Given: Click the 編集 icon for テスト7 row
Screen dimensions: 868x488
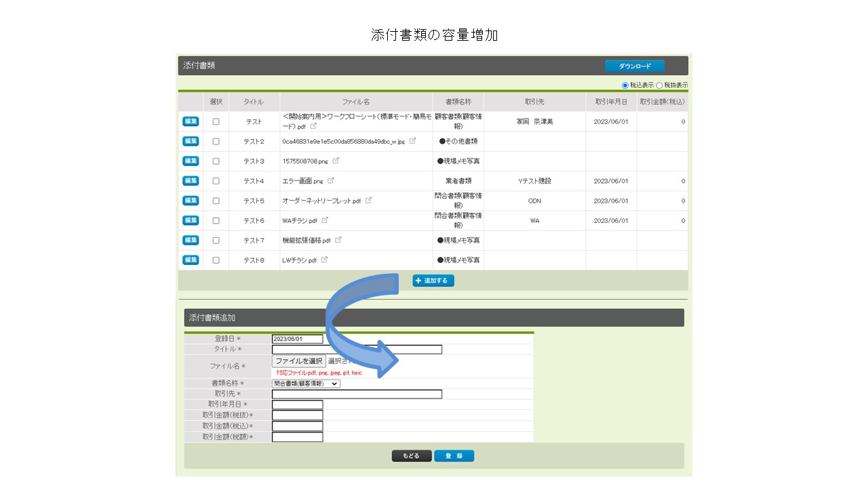Looking at the screenshot, I should 191,241.
